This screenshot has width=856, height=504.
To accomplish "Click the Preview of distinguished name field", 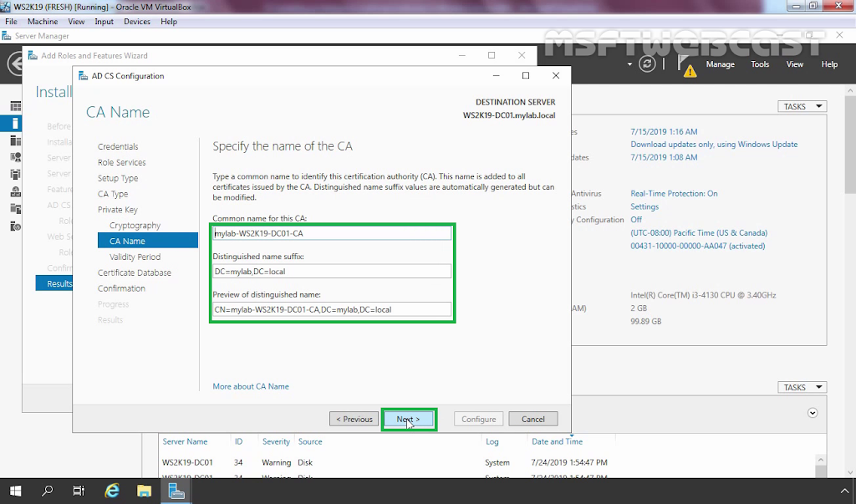I will click(x=332, y=309).
